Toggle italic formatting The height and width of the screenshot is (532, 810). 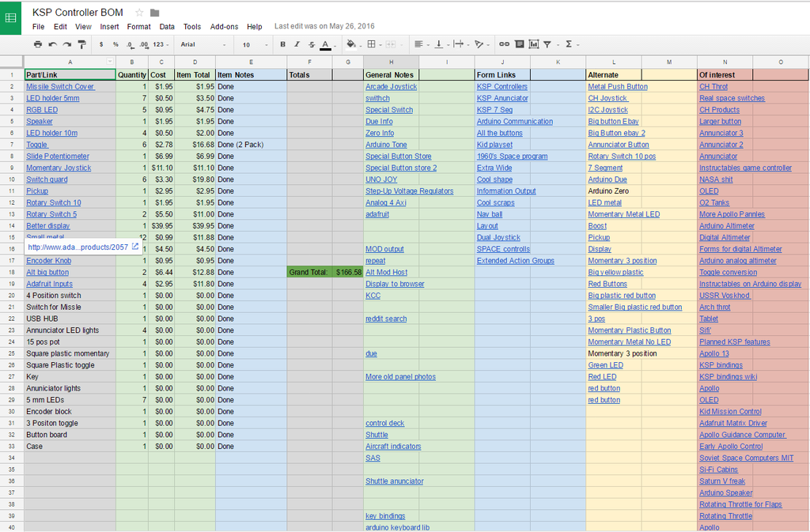click(297, 44)
